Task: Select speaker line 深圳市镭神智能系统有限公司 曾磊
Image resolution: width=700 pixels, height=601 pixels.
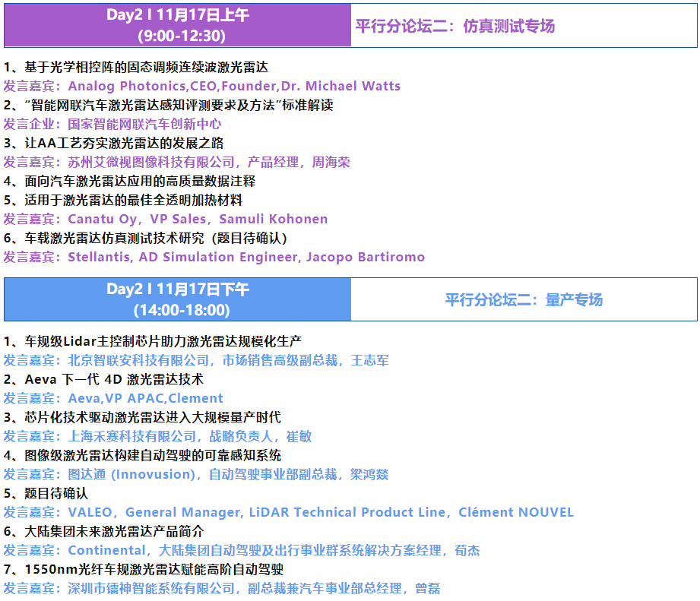Action: (x=222, y=588)
